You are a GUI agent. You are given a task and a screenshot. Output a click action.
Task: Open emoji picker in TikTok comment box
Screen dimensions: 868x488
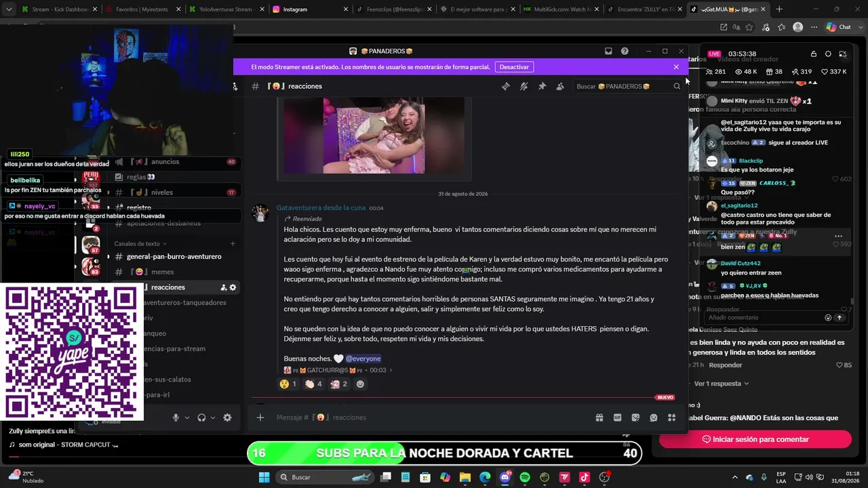pyautogui.click(x=828, y=317)
